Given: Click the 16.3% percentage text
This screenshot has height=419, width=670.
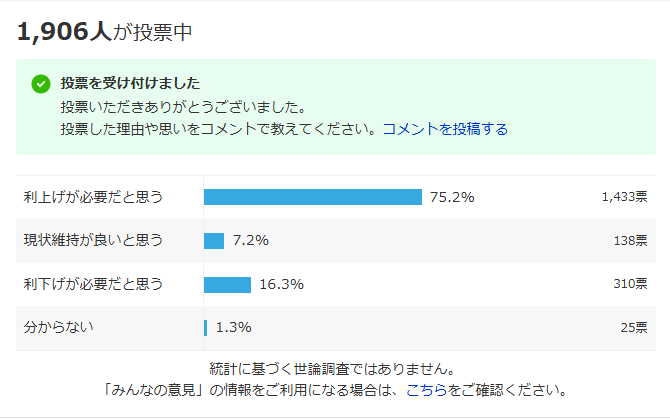Looking at the screenshot, I should 282,284.
